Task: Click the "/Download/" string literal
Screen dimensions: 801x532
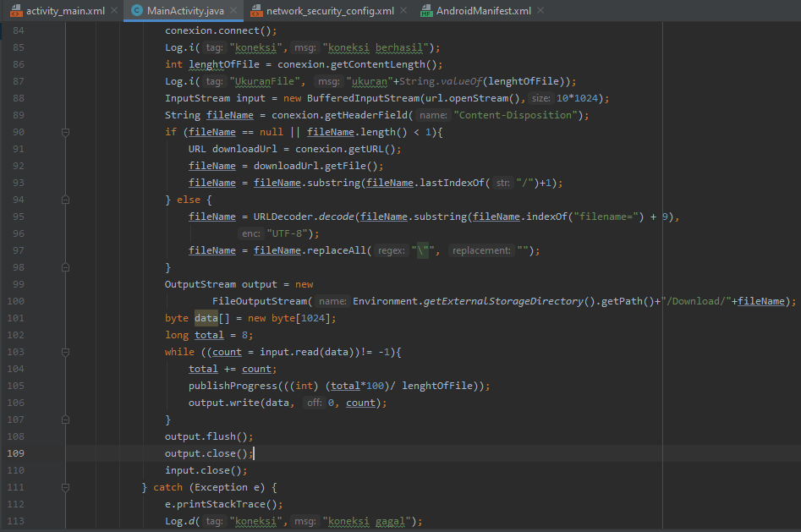Action: (699, 301)
